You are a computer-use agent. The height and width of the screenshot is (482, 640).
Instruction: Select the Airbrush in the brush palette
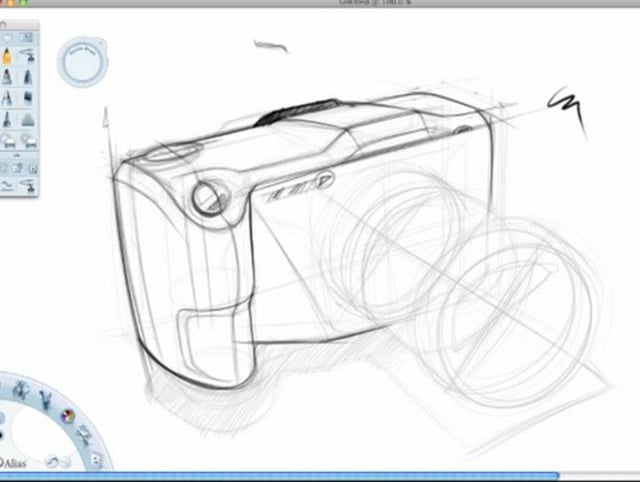coord(28,56)
